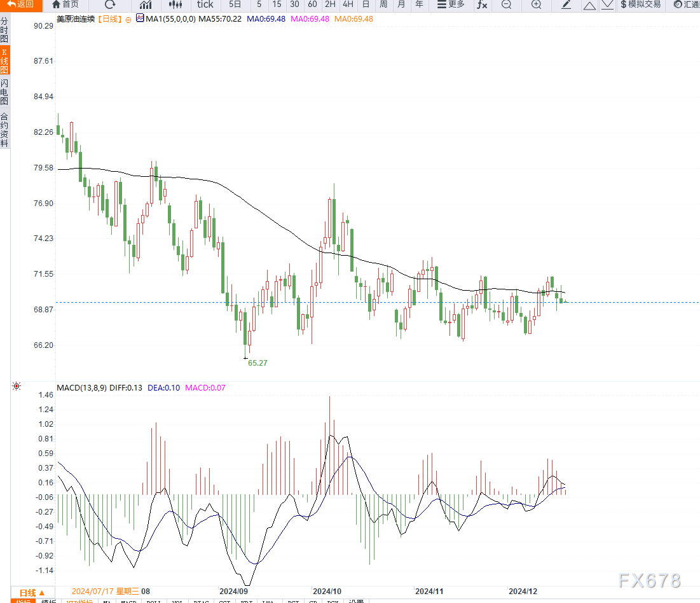The image size is (700, 603).
Task: Switch to the 闪电图 side tab
Action: coord(4,92)
